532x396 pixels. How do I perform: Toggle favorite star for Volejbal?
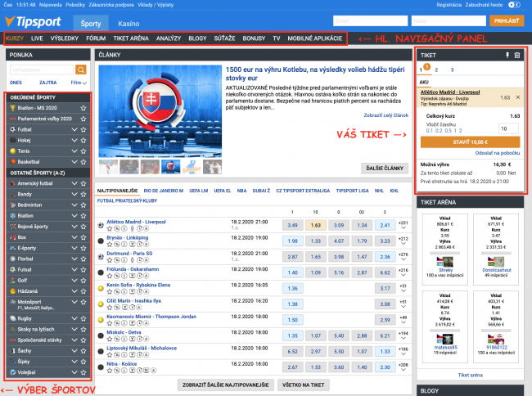(x=83, y=374)
